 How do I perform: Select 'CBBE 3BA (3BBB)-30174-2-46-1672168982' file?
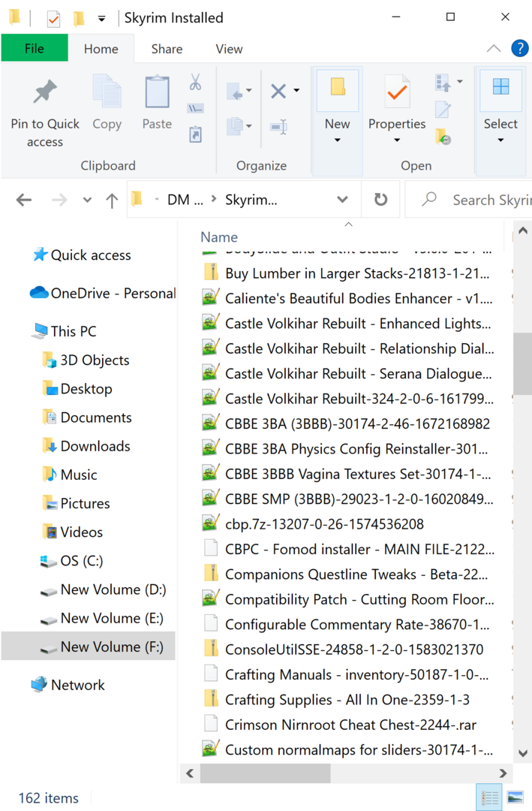pos(347,424)
